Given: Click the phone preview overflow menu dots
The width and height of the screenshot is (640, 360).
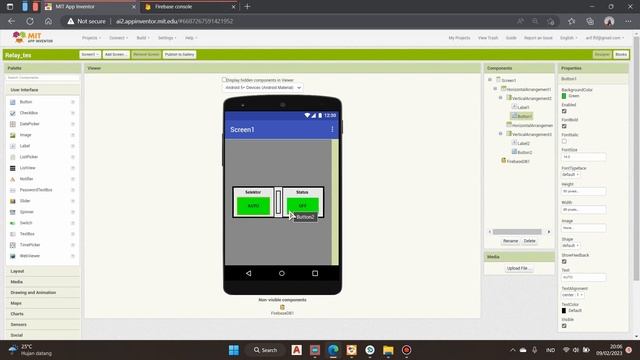Looking at the screenshot, I should pyautogui.click(x=332, y=129).
